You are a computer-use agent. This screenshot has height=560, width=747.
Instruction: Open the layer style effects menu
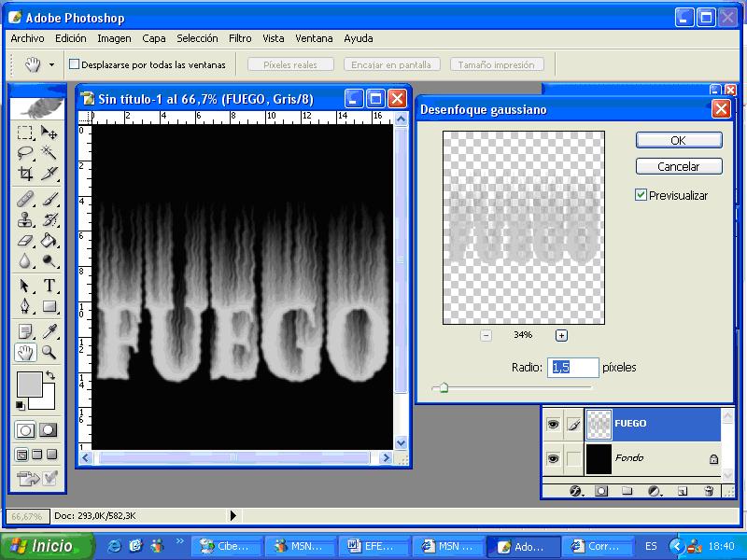576,490
